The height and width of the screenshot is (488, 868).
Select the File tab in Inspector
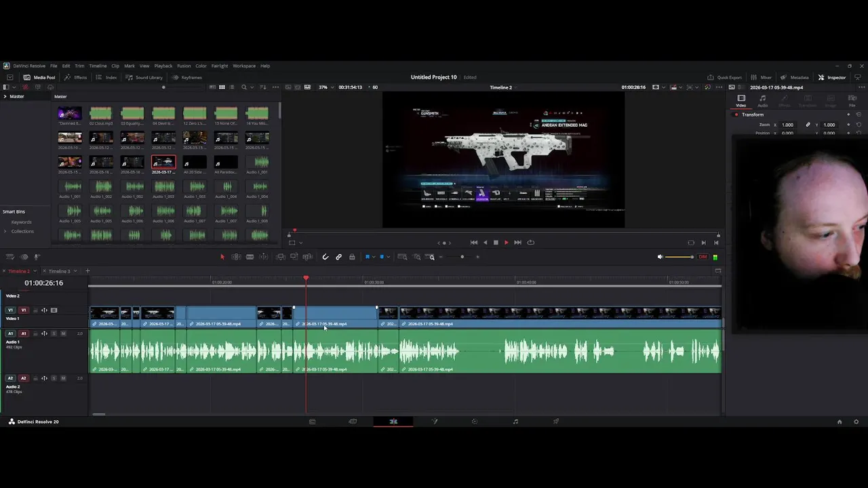click(x=852, y=101)
